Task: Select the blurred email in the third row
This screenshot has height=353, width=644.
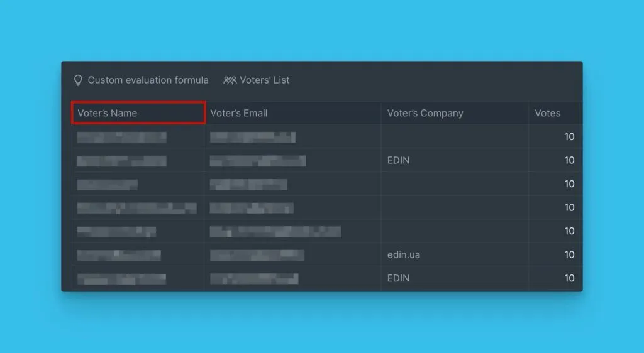Action: (248, 184)
